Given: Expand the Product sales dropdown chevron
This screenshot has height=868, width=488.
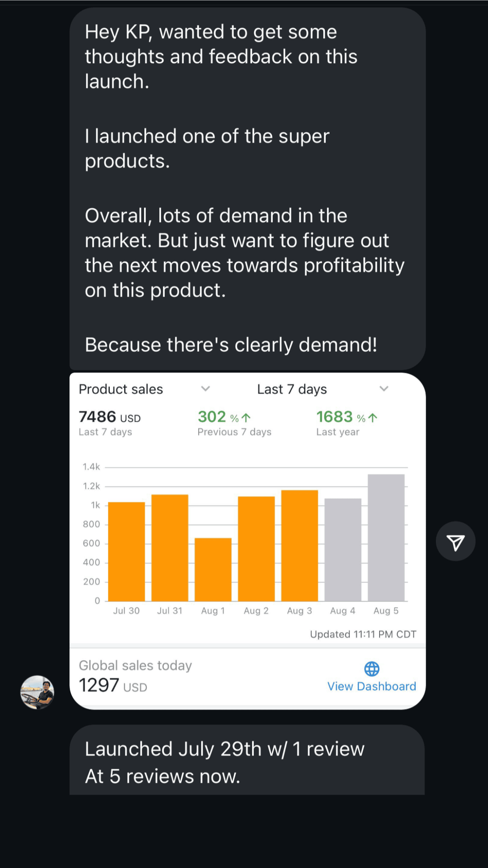Looking at the screenshot, I should point(205,389).
